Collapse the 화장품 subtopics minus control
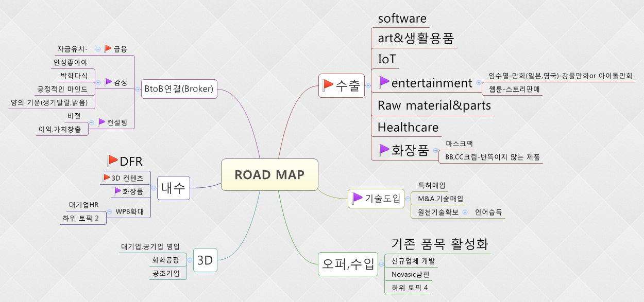Screen dimensions: 644x302 (x=436, y=150)
